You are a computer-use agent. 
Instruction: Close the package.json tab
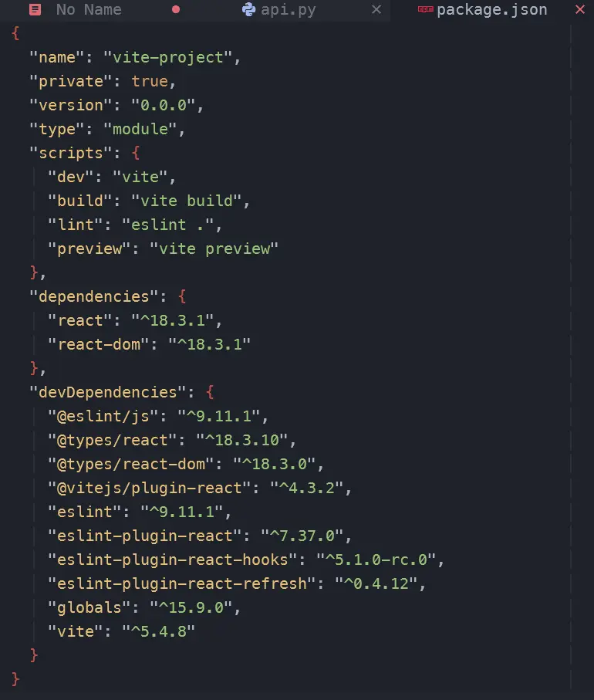click(x=580, y=10)
